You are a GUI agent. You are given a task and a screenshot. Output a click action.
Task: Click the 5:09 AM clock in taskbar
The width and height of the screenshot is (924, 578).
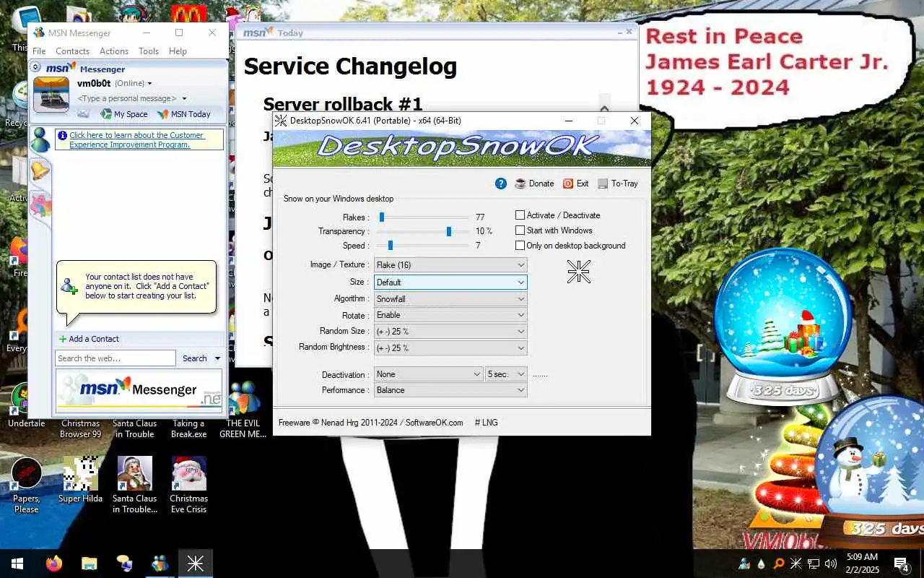pos(862,557)
